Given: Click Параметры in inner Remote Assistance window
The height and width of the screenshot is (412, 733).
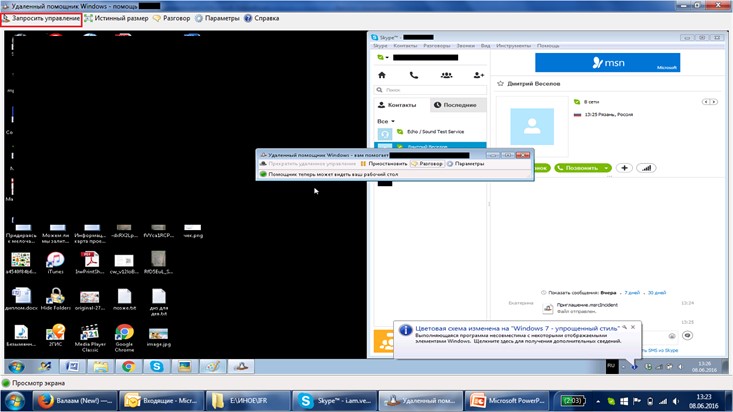Looking at the screenshot, I should pos(466,164).
